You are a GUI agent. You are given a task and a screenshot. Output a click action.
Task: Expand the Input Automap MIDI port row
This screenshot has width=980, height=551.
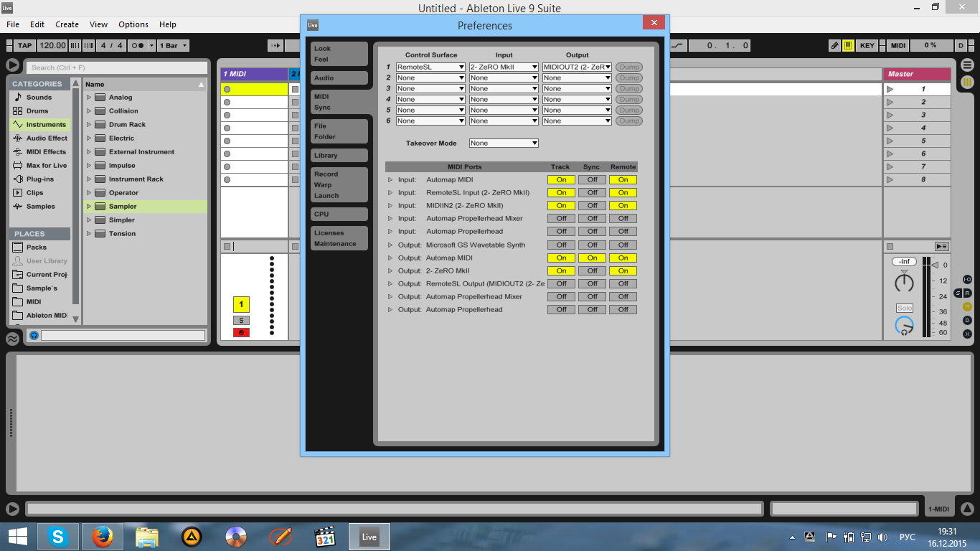[x=390, y=179]
